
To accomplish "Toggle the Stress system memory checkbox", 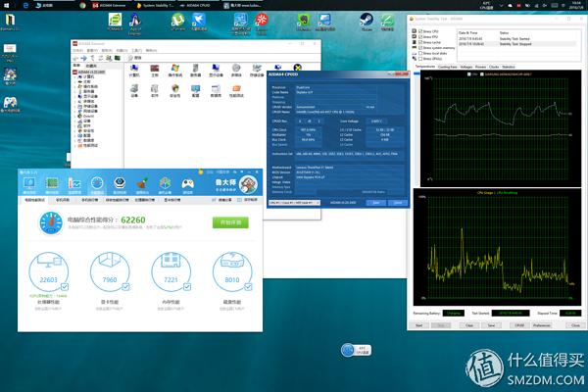I will (420, 48).
